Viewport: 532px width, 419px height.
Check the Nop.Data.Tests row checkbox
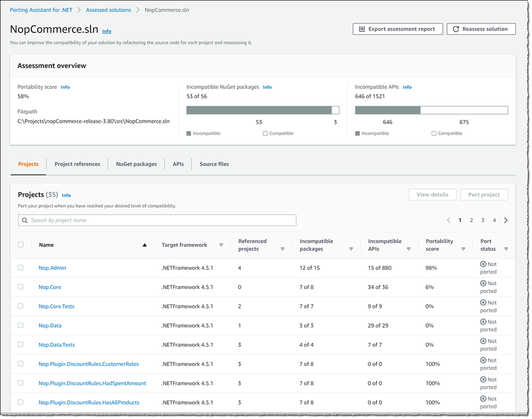21,345
